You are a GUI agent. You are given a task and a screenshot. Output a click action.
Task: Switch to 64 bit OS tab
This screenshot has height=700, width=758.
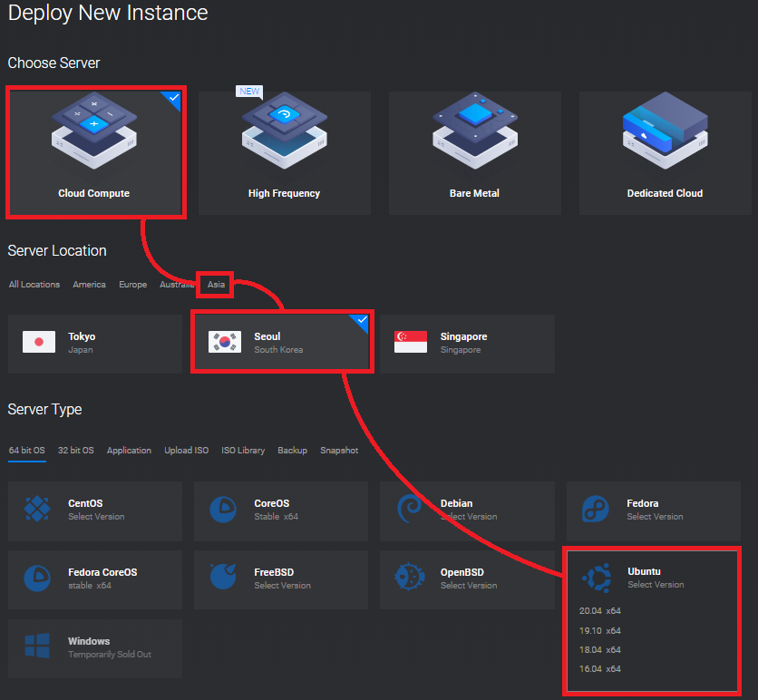click(x=27, y=450)
